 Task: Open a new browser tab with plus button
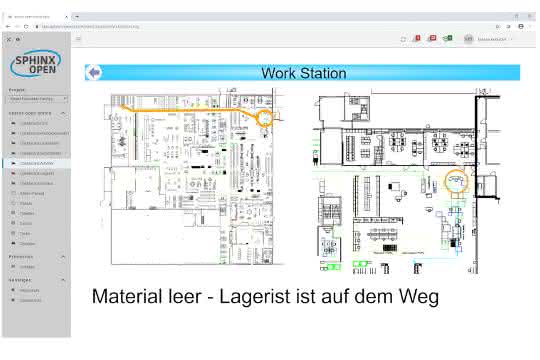77,17
